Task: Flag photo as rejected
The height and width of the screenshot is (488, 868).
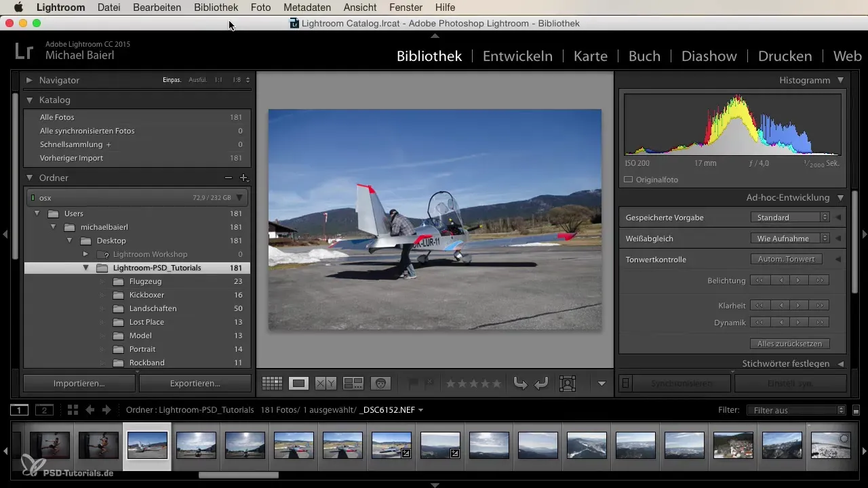Action: click(x=429, y=384)
